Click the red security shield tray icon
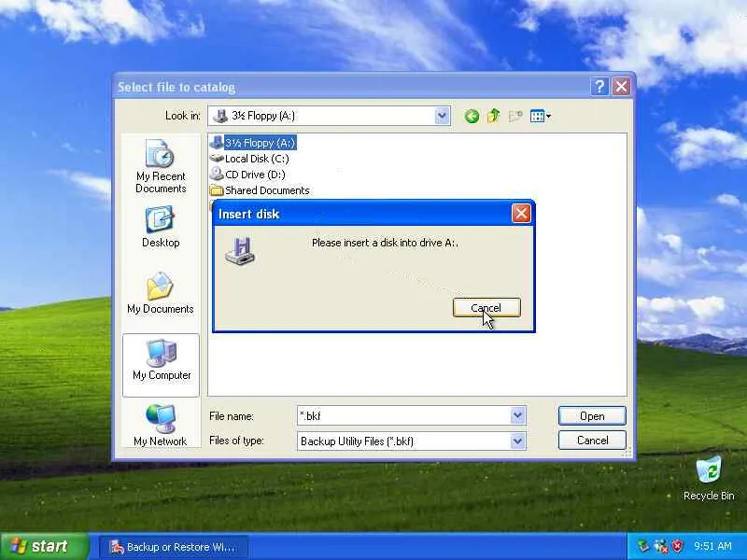 [x=677, y=546]
